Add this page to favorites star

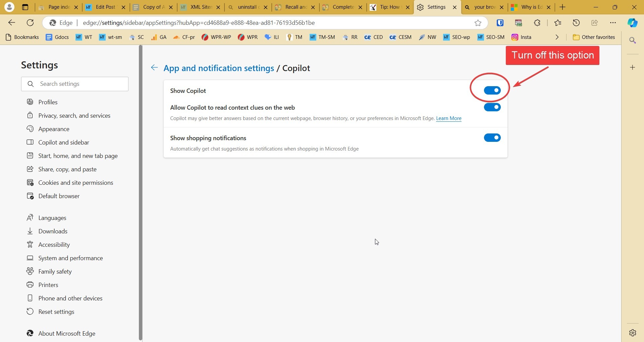[478, 22]
